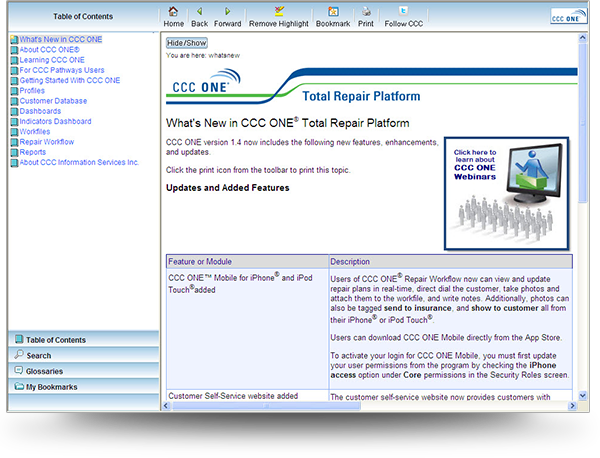Open the Indicators Dashboard topic
Viewport: 600px width, 458px height.
tap(55, 121)
